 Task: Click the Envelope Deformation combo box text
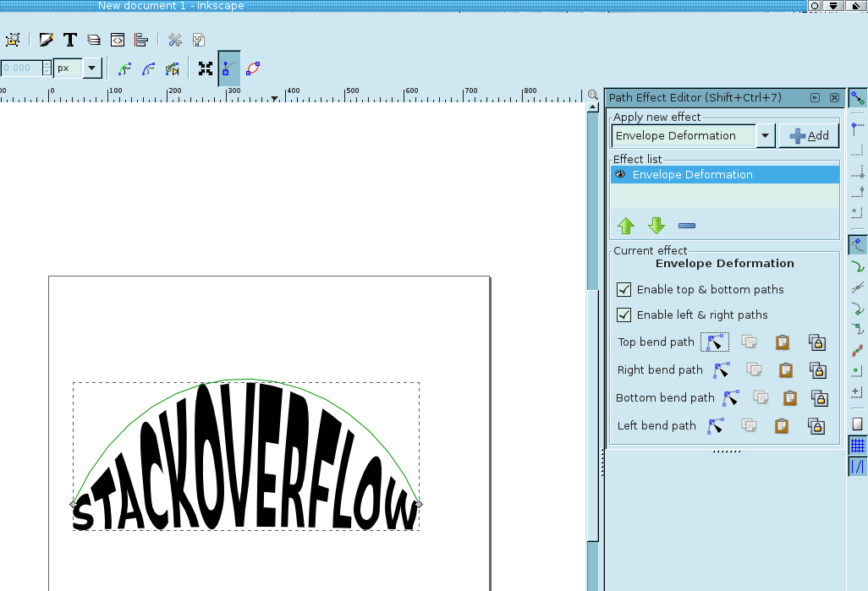[x=684, y=135]
